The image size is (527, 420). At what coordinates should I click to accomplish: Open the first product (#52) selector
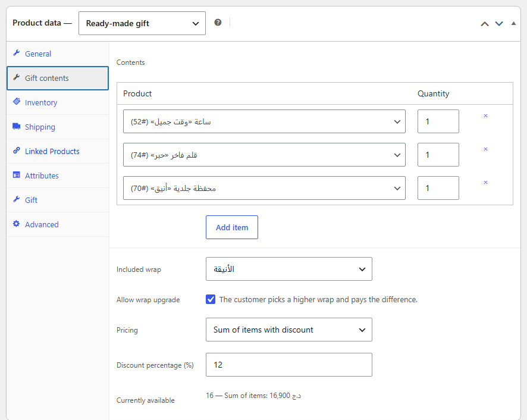(264, 121)
